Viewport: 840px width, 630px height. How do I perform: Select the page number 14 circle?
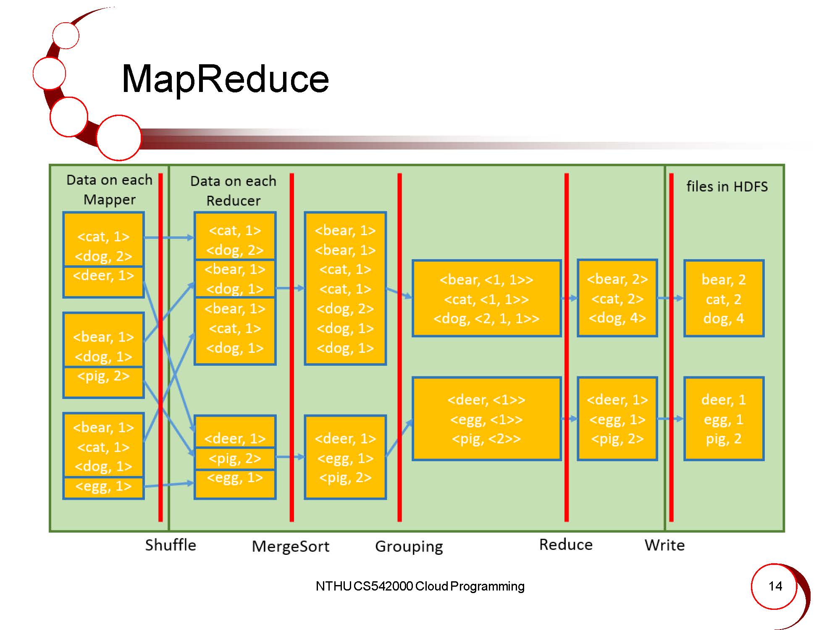point(774,586)
